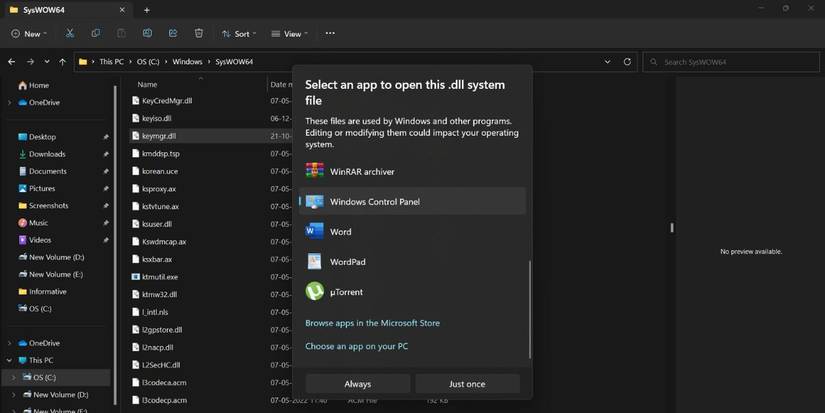Click the Share icon in toolbar
This screenshot has height=413, width=825.
pyautogui.click(x=173, y=33)
